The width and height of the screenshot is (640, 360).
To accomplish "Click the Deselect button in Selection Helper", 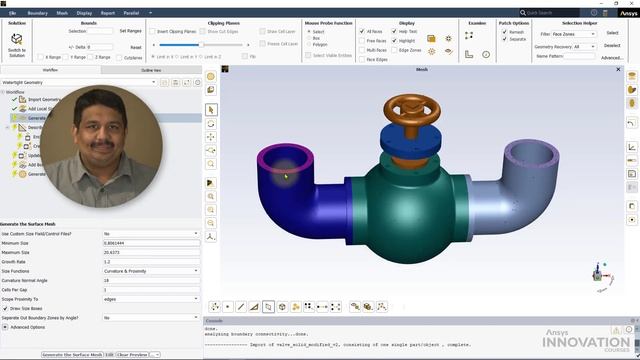I will pos(612,46).
